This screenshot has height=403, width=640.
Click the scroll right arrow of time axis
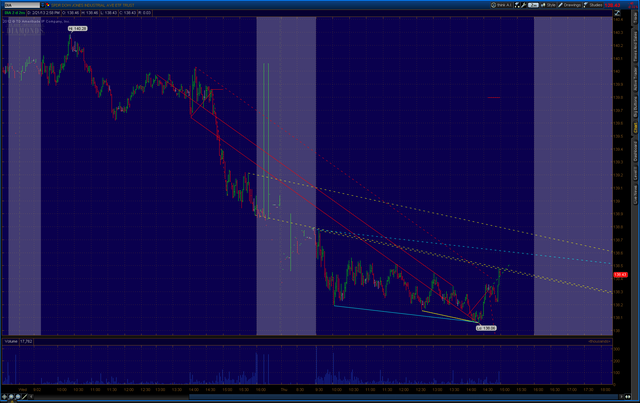point(621,396)
